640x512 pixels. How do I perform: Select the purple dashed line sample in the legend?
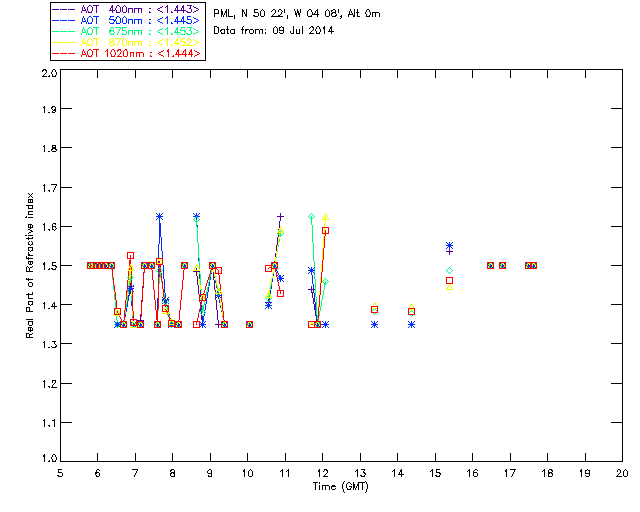pos(64,9)
